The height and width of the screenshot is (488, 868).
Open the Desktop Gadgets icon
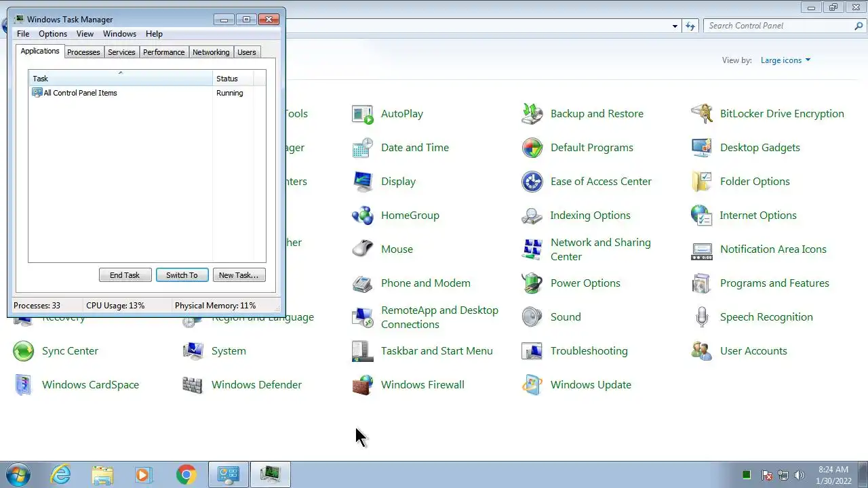701,148
